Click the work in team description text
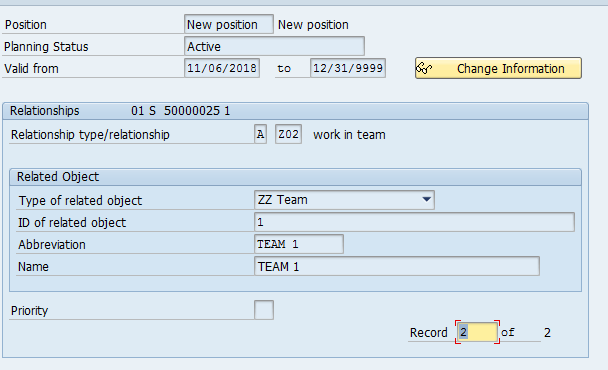The image size is (608, 370). click(349, 135)
